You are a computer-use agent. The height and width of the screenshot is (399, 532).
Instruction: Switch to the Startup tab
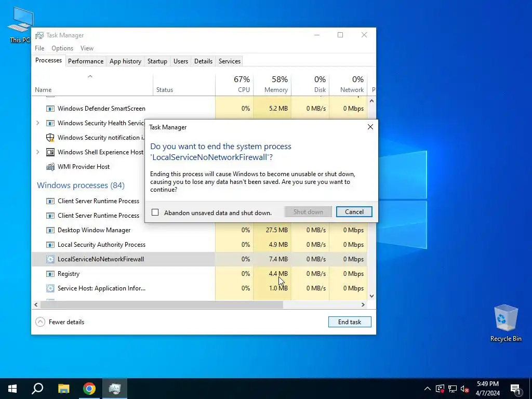157,61
